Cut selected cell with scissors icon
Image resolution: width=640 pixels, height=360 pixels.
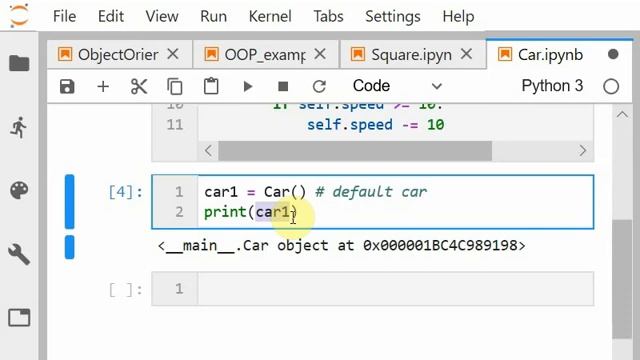click(x=139, y=87)
